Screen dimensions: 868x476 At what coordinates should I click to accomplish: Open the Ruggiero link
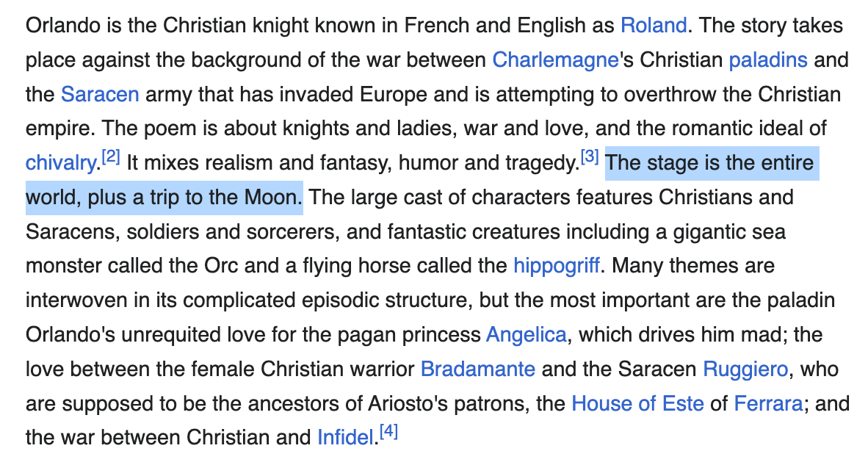745,369
